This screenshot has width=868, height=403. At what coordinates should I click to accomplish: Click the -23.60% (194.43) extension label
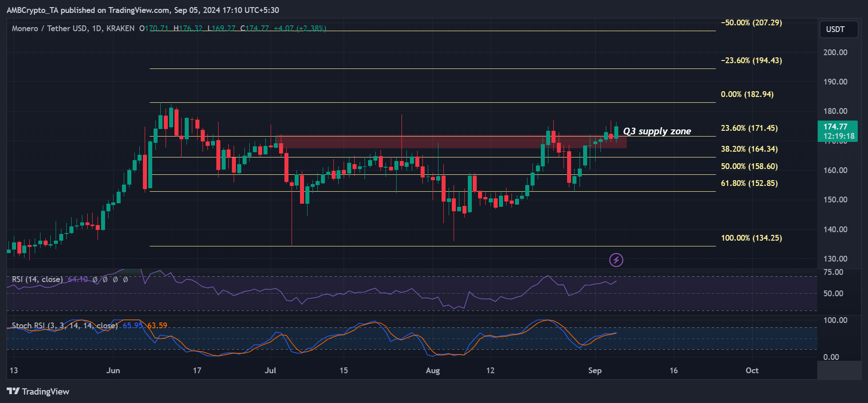[x=752, y=60]
